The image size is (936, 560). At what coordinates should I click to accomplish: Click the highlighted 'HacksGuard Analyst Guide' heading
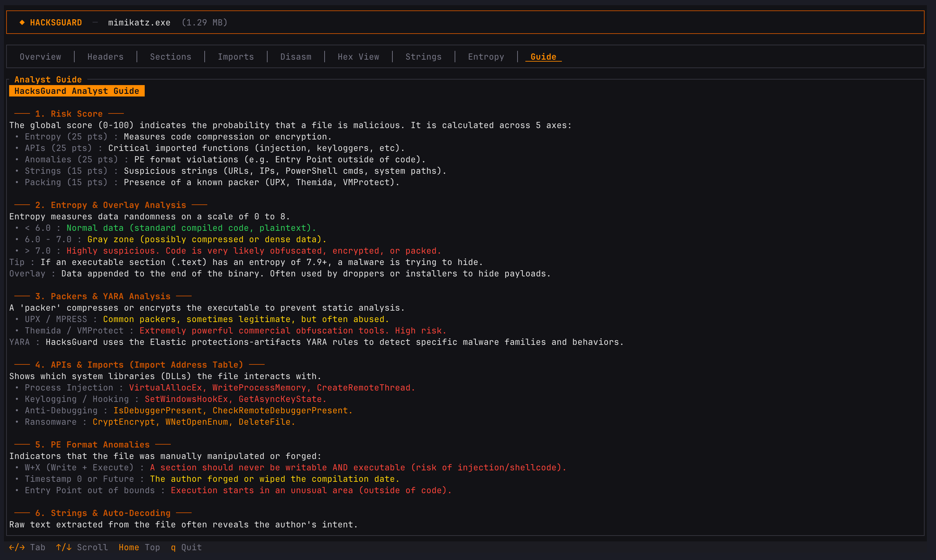point(77,91)
